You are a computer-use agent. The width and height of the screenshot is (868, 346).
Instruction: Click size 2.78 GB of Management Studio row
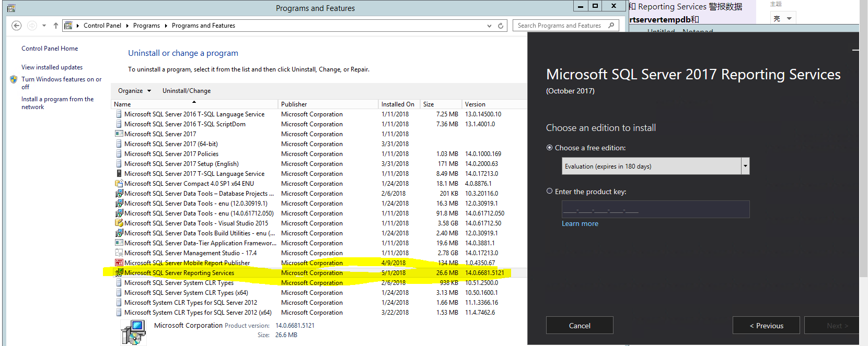[448, 253]
